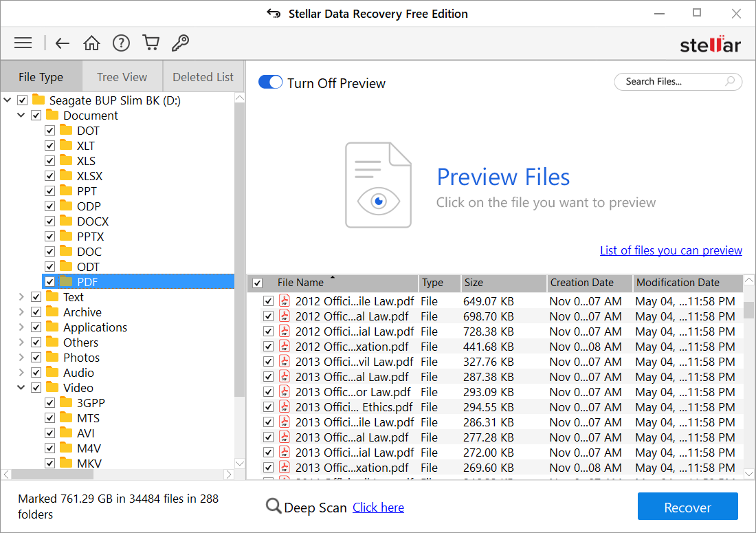Screen dimensions: 756x533
Task: Open the Deep Scan Click here link
Action: 378,508
